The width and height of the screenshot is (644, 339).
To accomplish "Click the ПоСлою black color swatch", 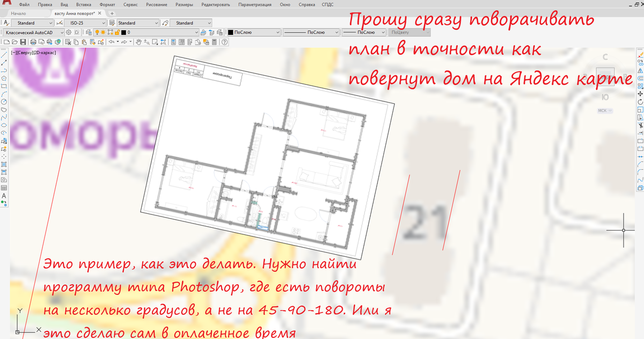I will [231, 32].
